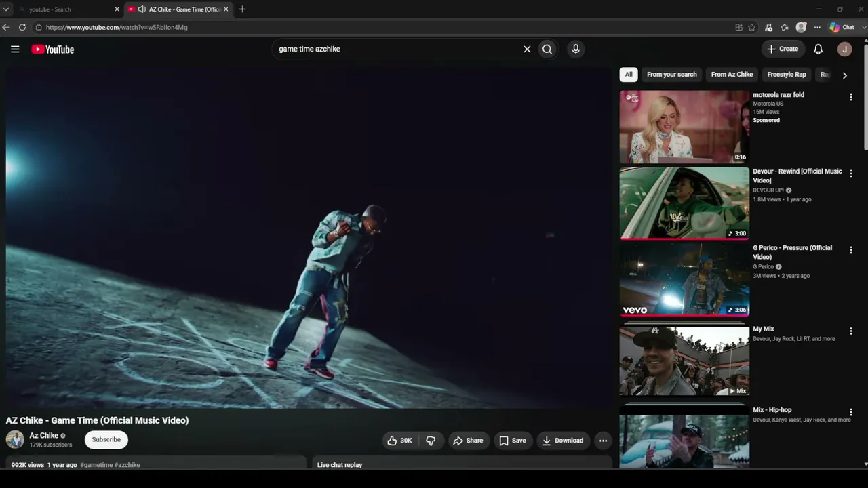The height and width of the screenshot is (488, 868).
Task: Go back with the browser back arrow
Action: (6, 27)
